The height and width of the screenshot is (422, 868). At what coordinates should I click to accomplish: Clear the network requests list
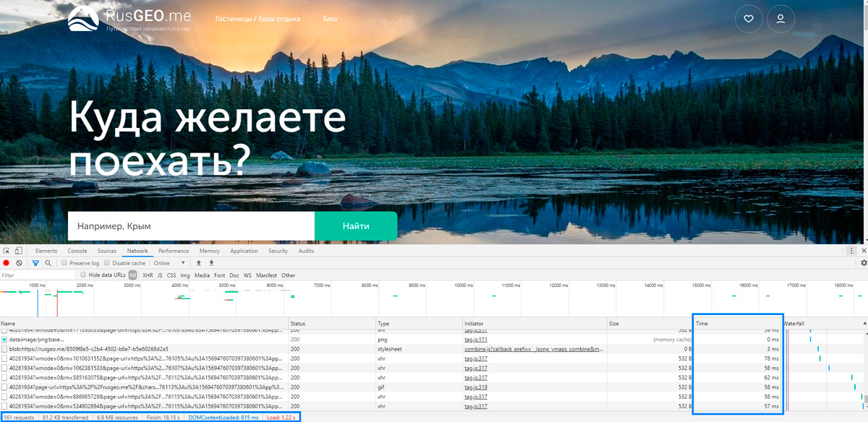pyautogui.click(x=18, y=262)
